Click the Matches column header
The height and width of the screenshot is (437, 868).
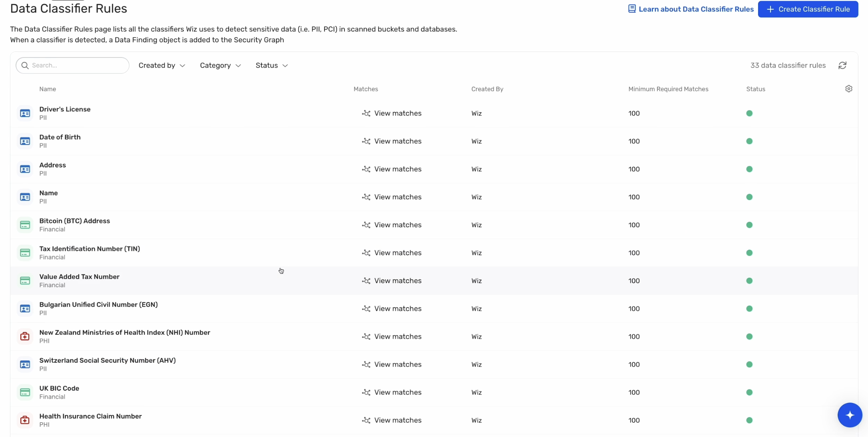(x=366, y=89)
